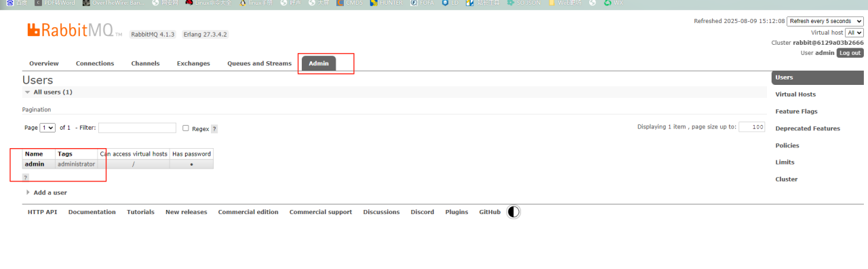Click the administrator tag cell
The height and width of the screenshot is (269, 868).
[x=77, y=164]
